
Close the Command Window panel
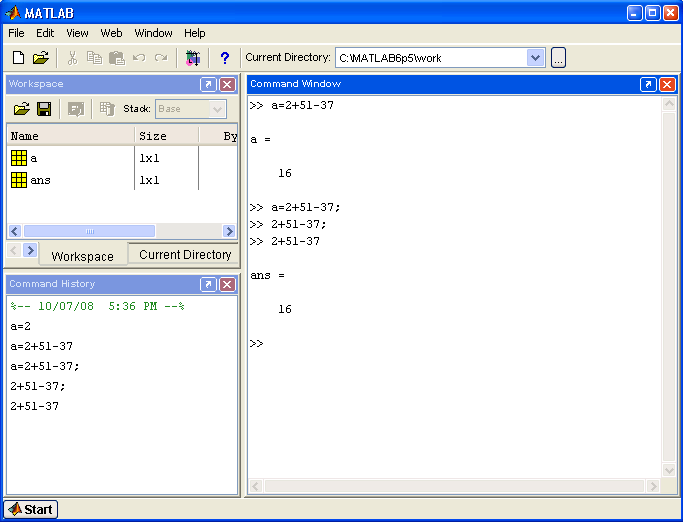[667, 84]
